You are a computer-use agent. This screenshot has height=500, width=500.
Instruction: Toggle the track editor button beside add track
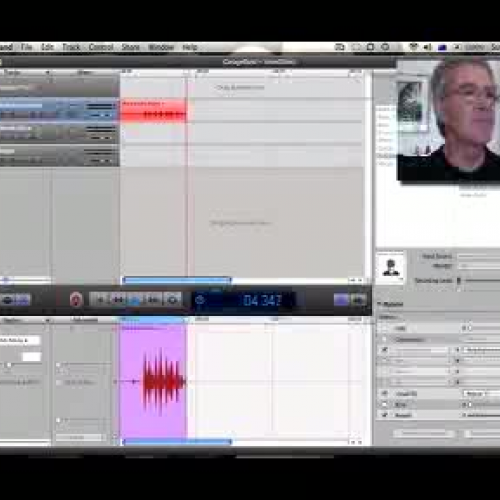click(x=23, y=300)
